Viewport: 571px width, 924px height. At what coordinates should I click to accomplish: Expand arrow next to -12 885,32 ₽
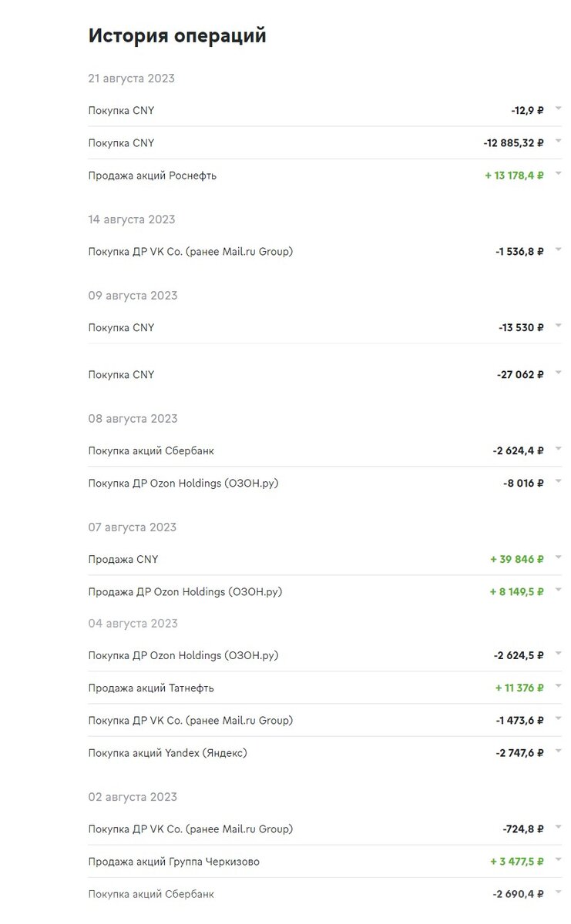pyautogui.click(x=558, y=142)
